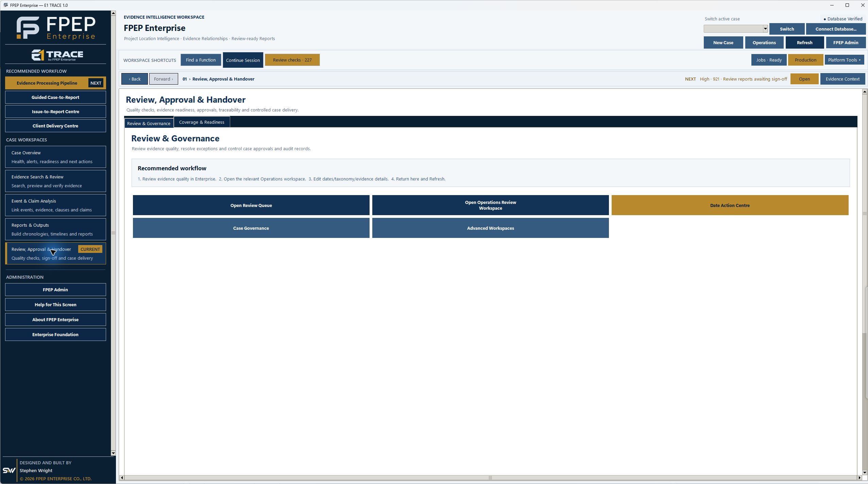Select the Review & Governance tab
The image size is (868, 484).
149,123
